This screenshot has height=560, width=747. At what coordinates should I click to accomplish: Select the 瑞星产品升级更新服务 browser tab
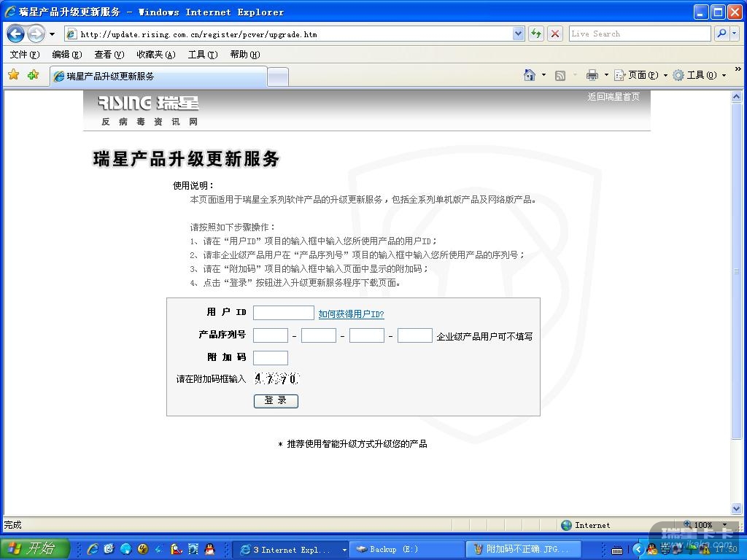pos(158,76)
